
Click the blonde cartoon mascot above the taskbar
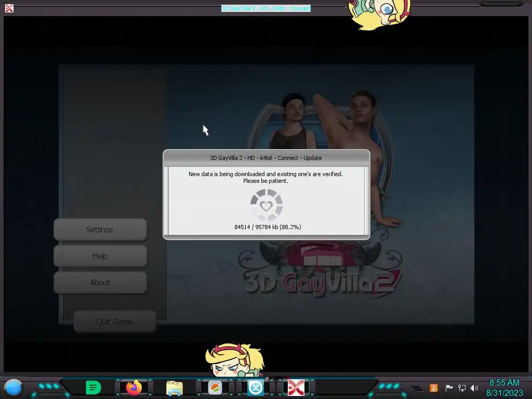[x=235, y=360]
